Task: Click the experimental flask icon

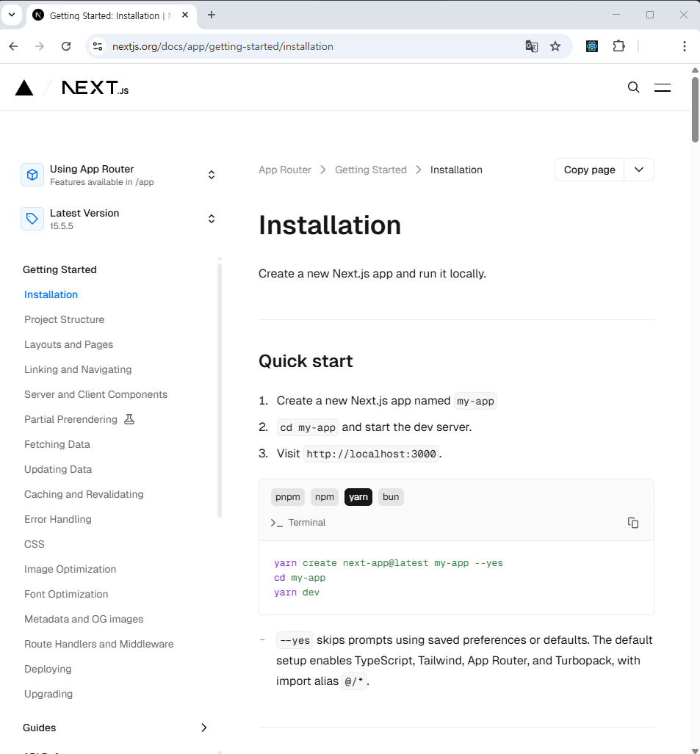Action: click(x=129, y=419)
